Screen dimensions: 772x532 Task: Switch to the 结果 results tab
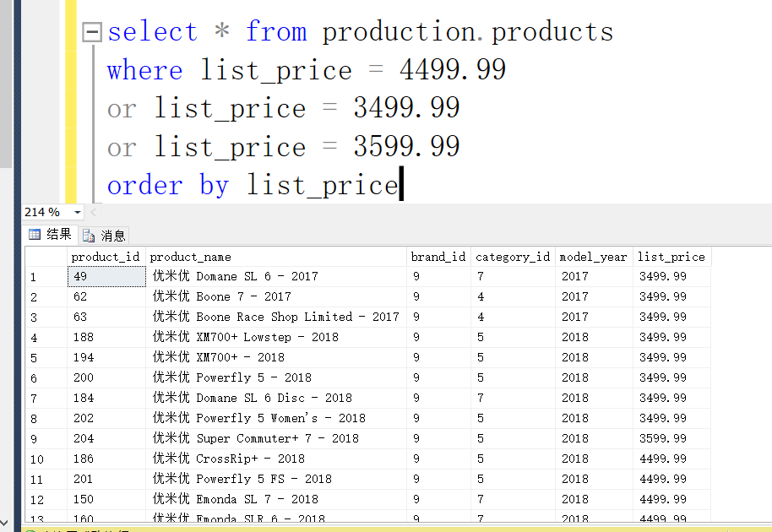pyautogui.click(x=48, y=235)
